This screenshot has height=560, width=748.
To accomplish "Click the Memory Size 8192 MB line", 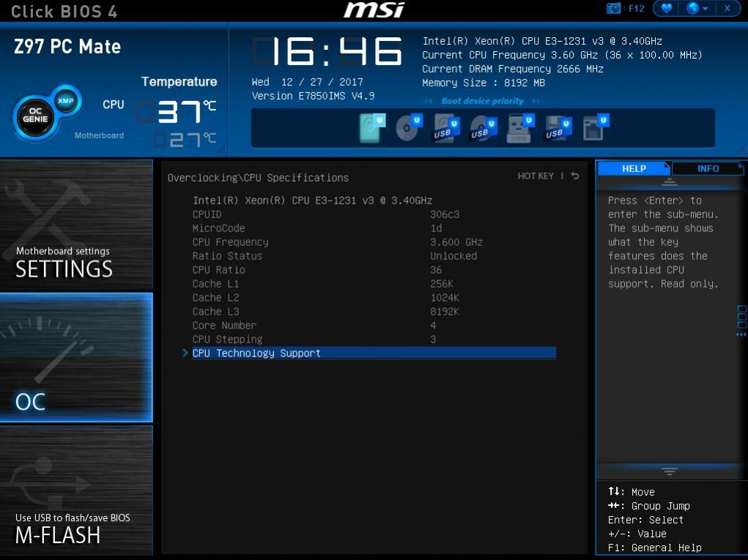I will click(x=484, y=83).
